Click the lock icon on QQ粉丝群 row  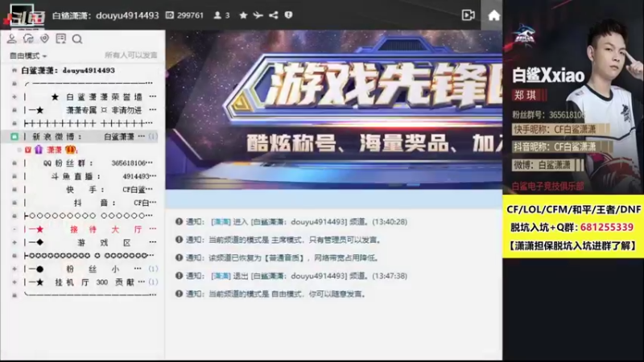click(x=14, y=163)
